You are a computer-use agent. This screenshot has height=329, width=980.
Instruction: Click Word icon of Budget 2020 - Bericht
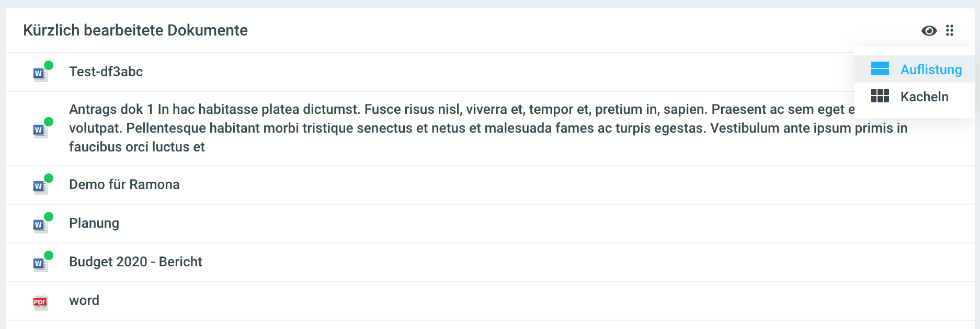(40, 264)
